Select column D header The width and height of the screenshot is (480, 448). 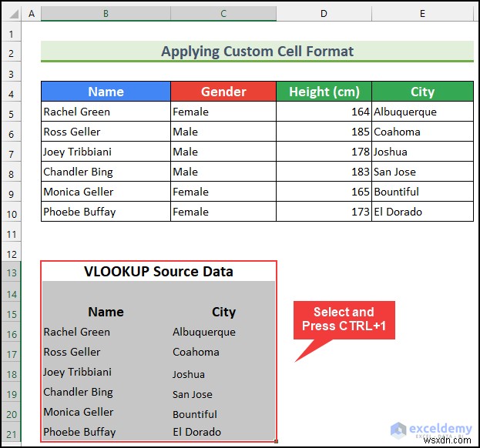(324, 14)
